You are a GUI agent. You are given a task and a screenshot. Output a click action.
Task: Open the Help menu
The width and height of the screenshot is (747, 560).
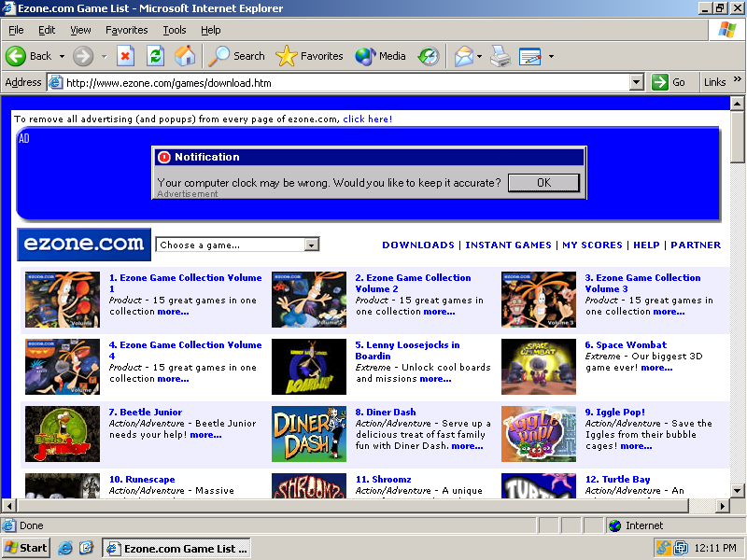pos(211,30)
